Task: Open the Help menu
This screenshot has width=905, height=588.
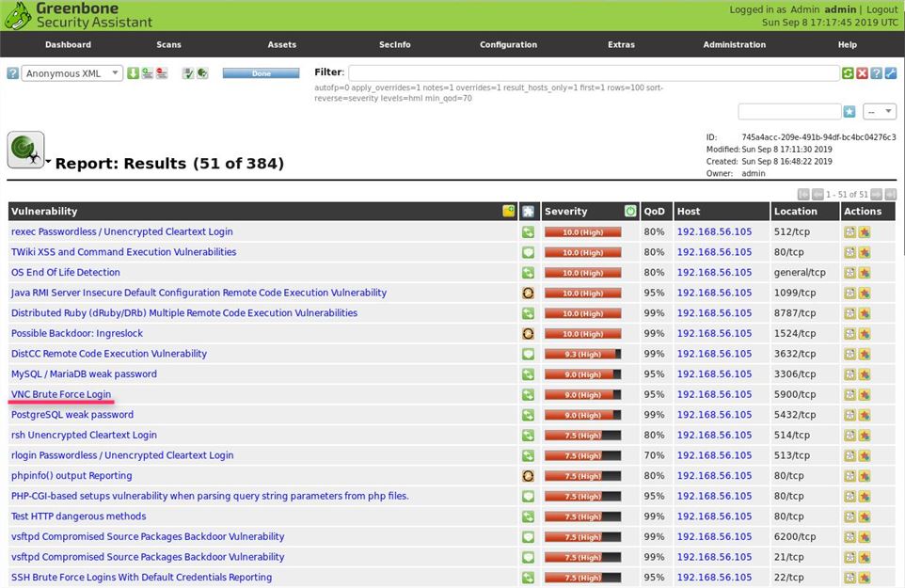Action: 848,44
